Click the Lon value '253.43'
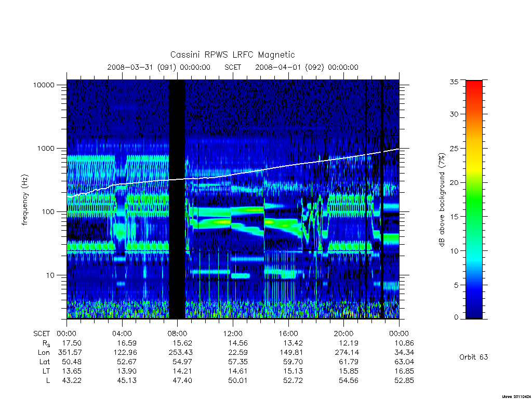This screenshot has height=399, width=532. [x=180, y=353]
